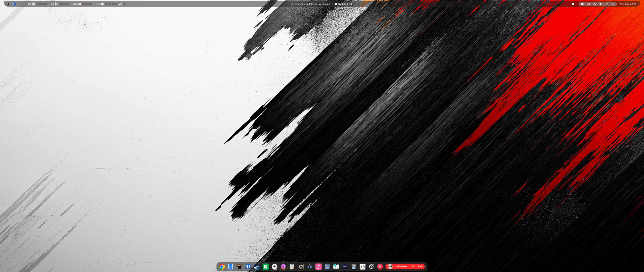Open the Calculator from the dock
The height and width of the screenshot is (272, 644).
coord(292,267)
